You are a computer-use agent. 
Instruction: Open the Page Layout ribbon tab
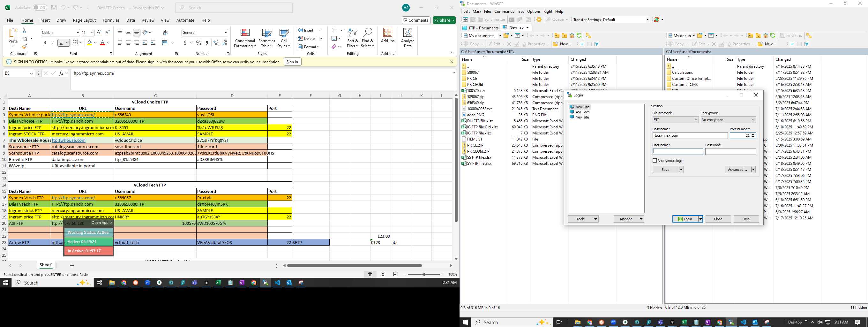click(x=84, y=20)
